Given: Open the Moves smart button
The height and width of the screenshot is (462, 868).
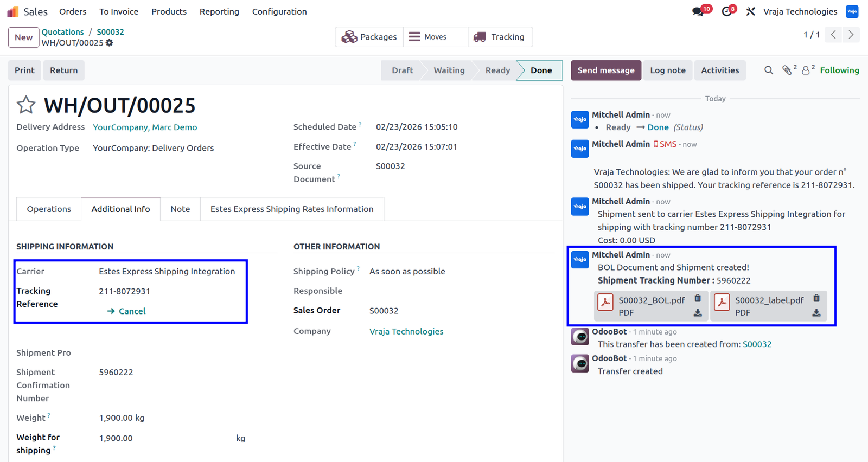Looking at the screenshot, I should (x=436, y=37).
